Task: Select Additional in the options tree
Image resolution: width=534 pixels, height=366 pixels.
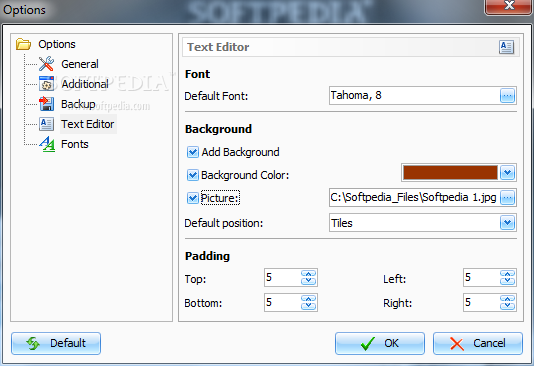Action: 85,84
